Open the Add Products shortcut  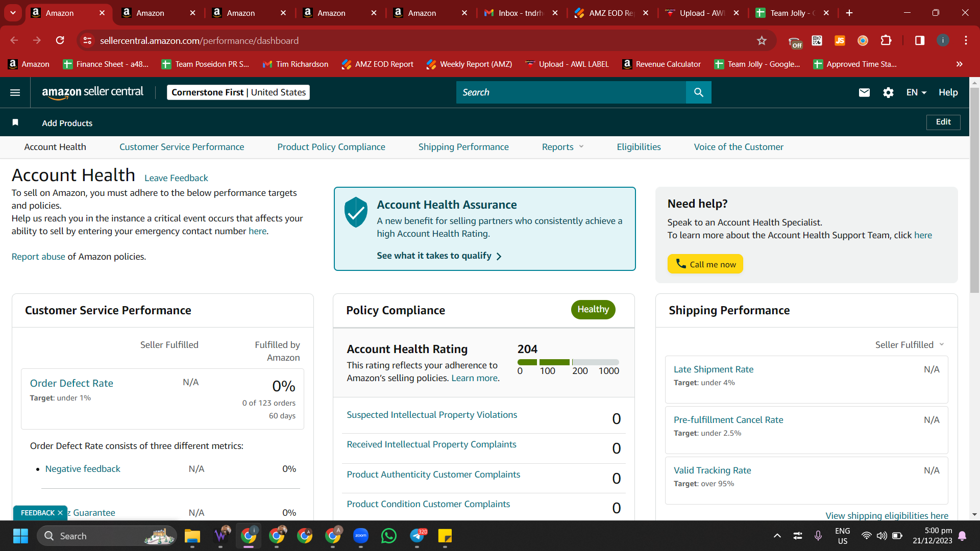pos(67,123)
